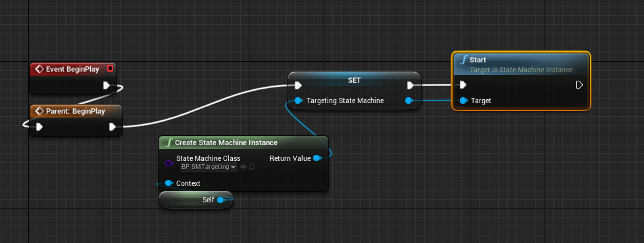Select the Event BeginPlay node title

pyautogui.click(x=72, y=69)
